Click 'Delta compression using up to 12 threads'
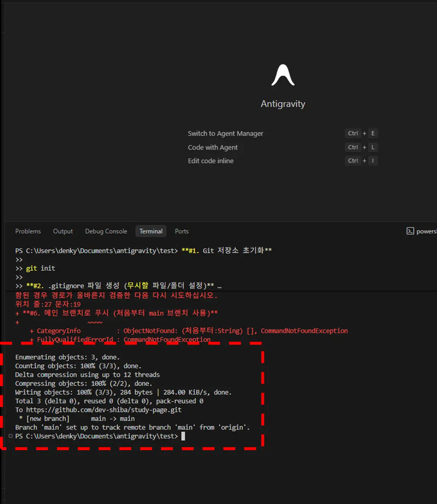This screenshot has width=437, height=504. [x=87, y=375]
